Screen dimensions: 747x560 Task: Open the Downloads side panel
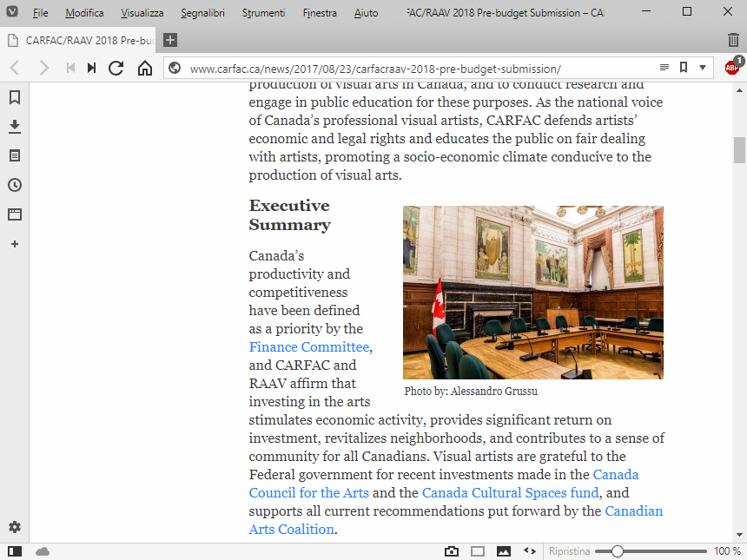coord(15,126)
